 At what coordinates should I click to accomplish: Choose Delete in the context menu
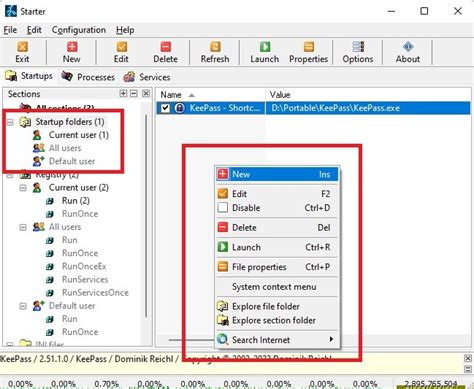(x=277, y=228)
